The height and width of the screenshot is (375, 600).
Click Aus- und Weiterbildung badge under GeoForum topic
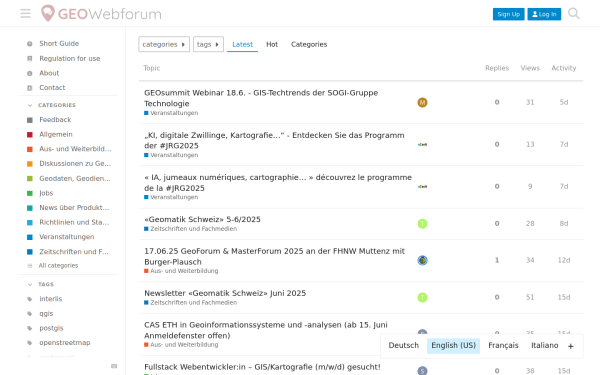pyautogui.click(x=181, y=271)
